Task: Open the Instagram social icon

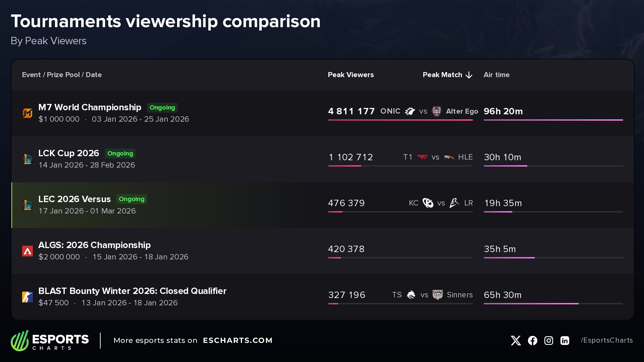Action: 549,341
